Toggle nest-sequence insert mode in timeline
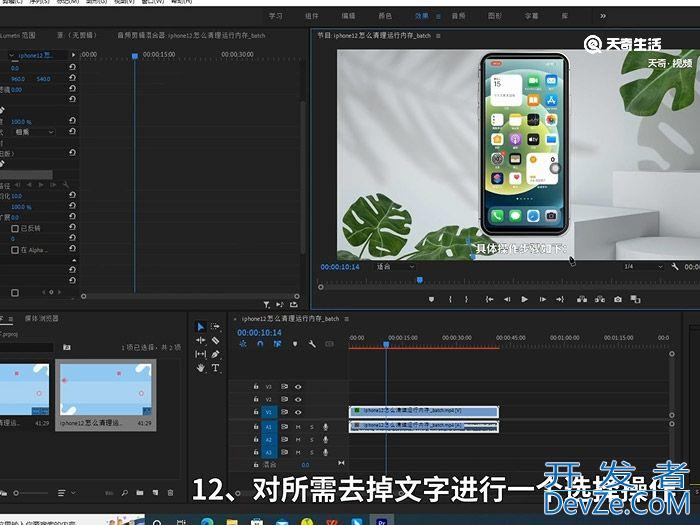The height and width of the screenshot is (525, 700). point(243,344)
